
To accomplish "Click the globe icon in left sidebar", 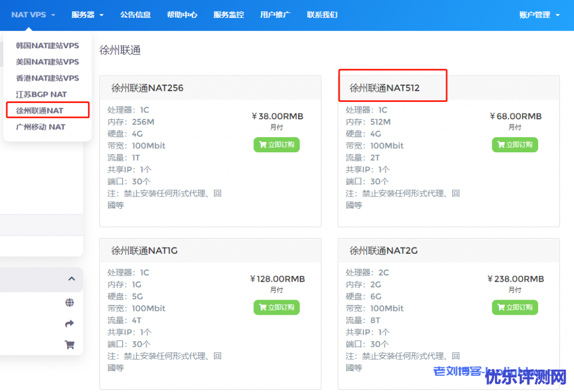I will click(70, 303).
